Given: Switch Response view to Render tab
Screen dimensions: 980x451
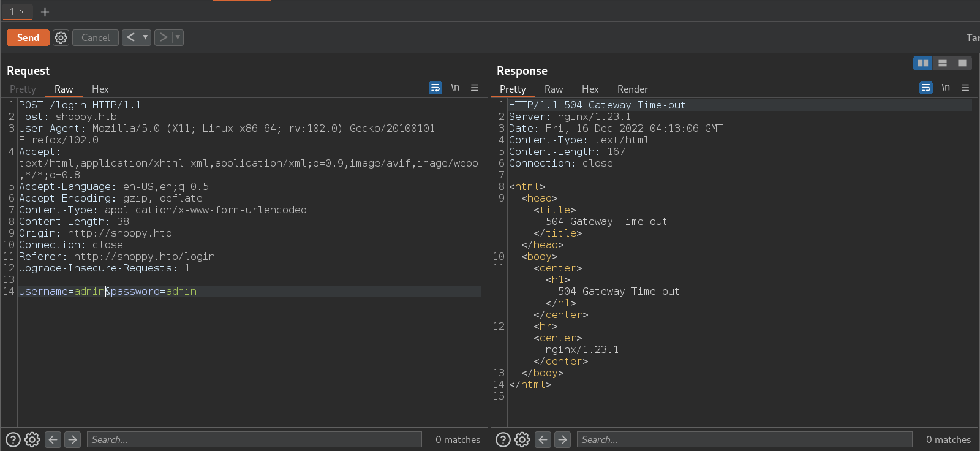Looking at the screenshot, I should (x=632, y=89).
